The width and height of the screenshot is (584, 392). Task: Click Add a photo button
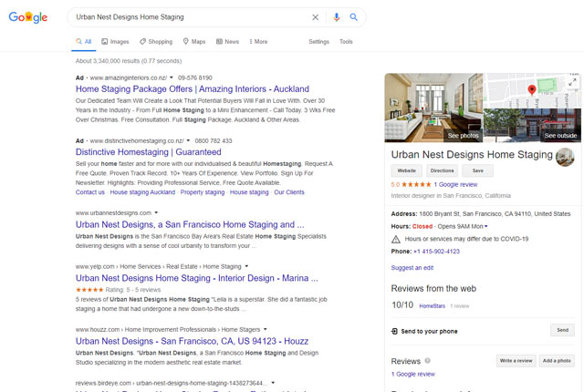557,361
